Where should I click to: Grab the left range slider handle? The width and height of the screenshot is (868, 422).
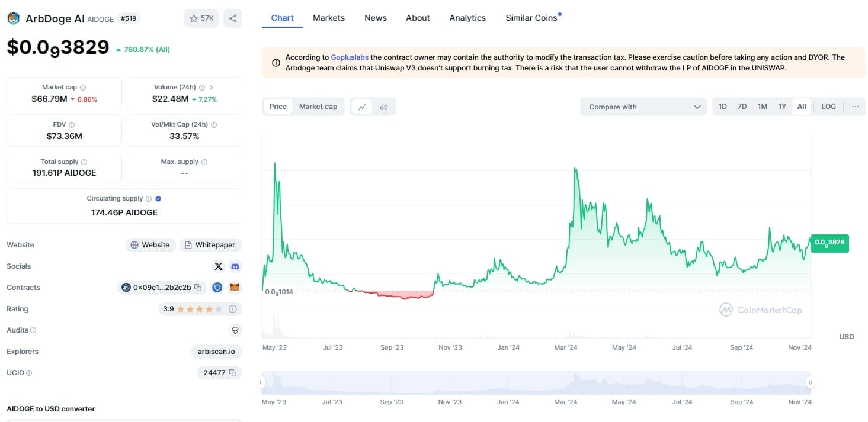click(x=261, y=383)
